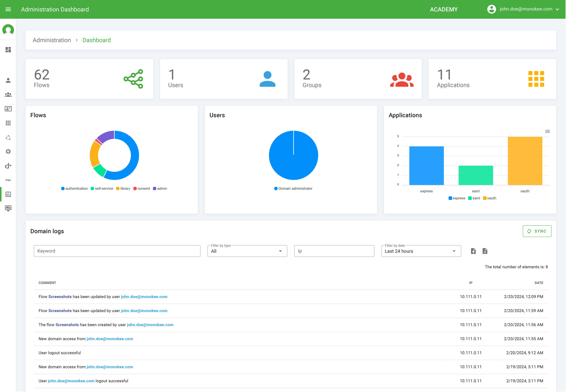Click the blue Users person icon
Image resolution: width=566 pixels, height=392 pixels.
coord(267,79)
